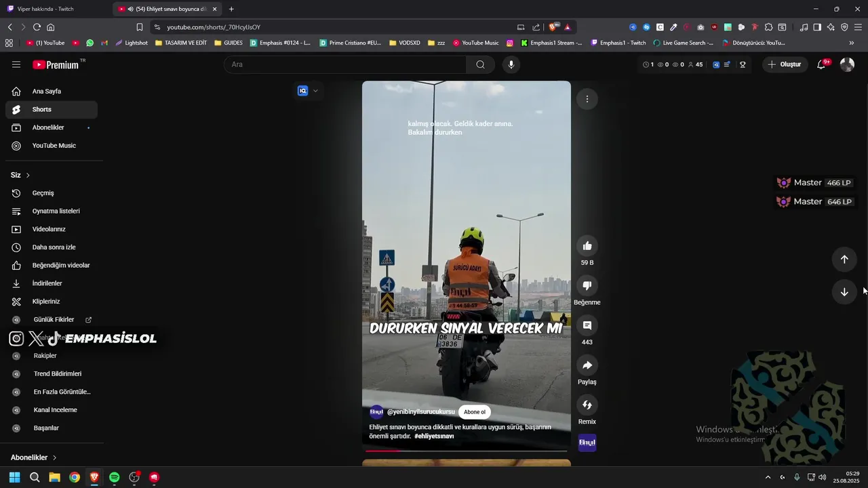Expand the Siz section chevron
Screen dimensions: 868x488
click(28, 175)
